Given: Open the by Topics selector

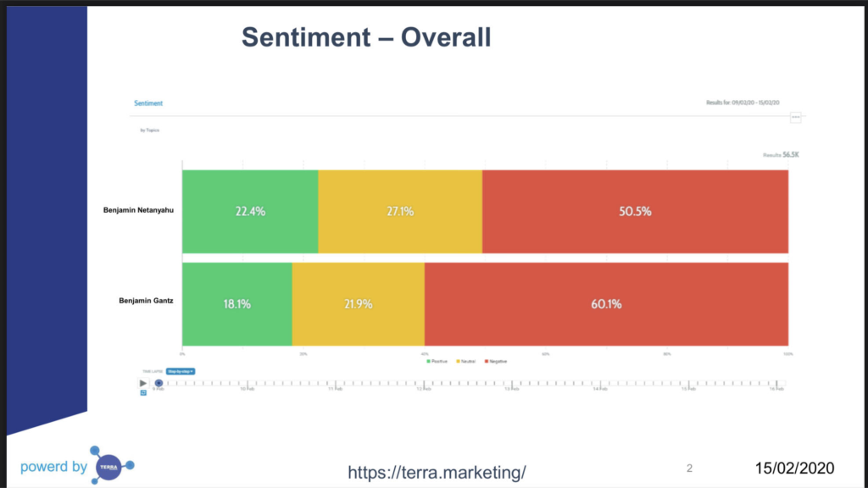Looking at the screenshot, I should coord(149,130).
